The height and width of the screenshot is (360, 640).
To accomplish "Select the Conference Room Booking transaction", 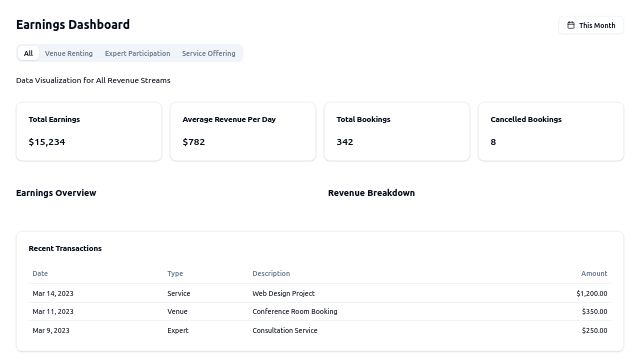I will point(320,311).
